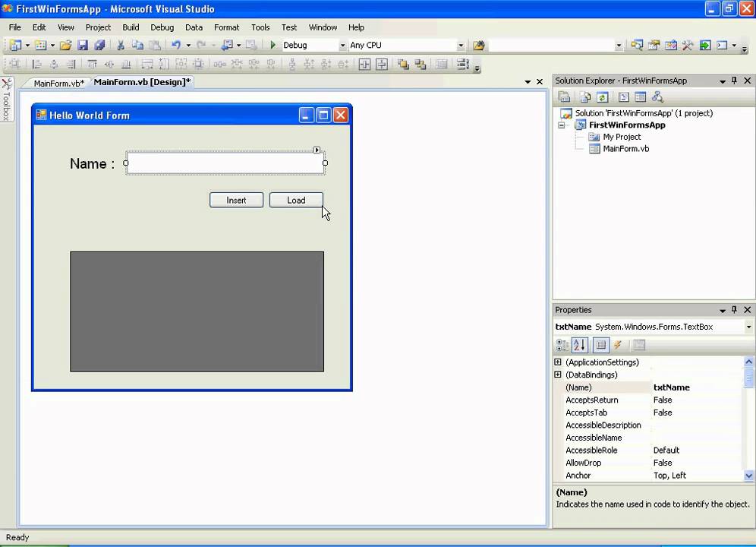Open the Toolbox hammer-and-wrench toolbar icon

click(x=688, y=46)
